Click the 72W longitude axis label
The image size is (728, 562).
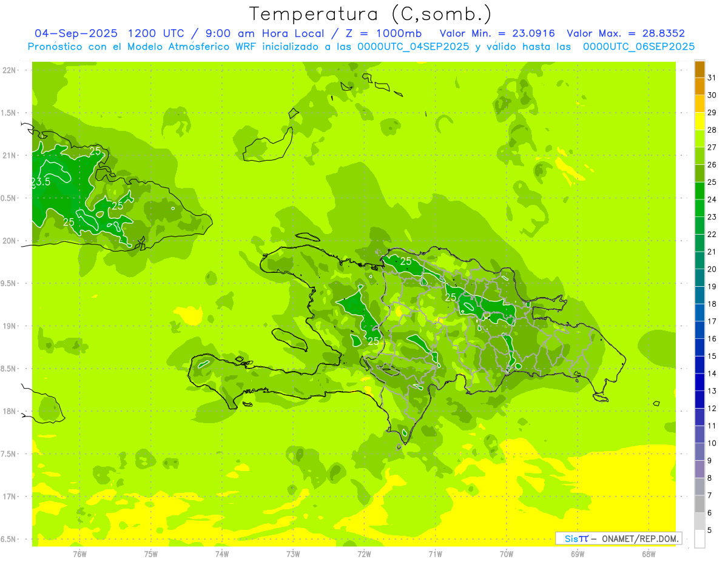point(364,554)
